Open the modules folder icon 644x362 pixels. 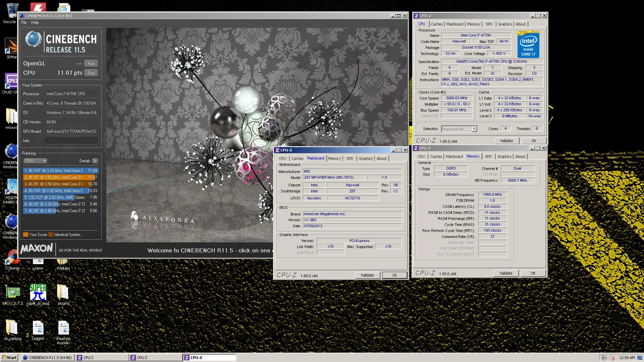[63, 264]
